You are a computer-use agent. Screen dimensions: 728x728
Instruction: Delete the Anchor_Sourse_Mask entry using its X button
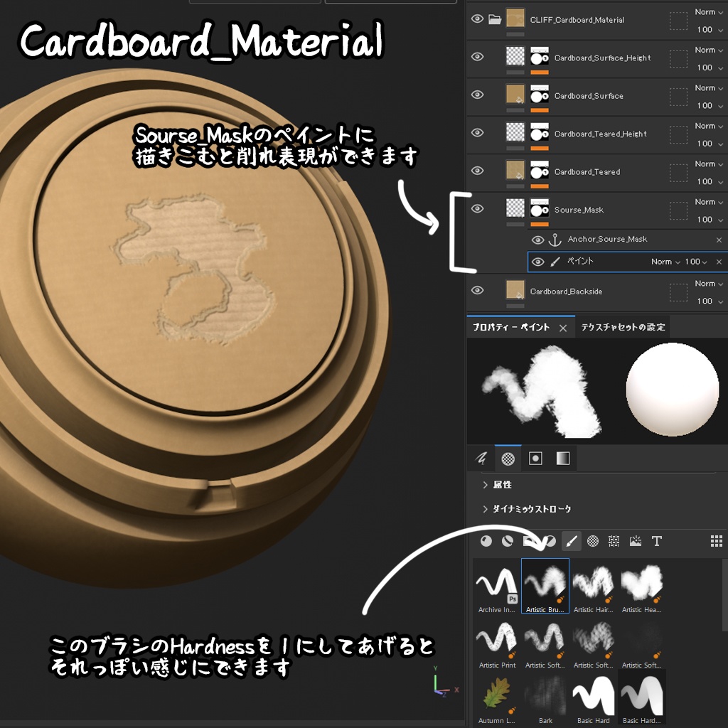pos(719,240)
